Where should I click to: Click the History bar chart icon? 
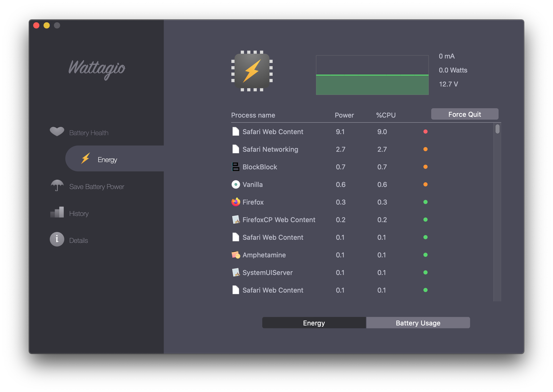(x=57, y=212)
